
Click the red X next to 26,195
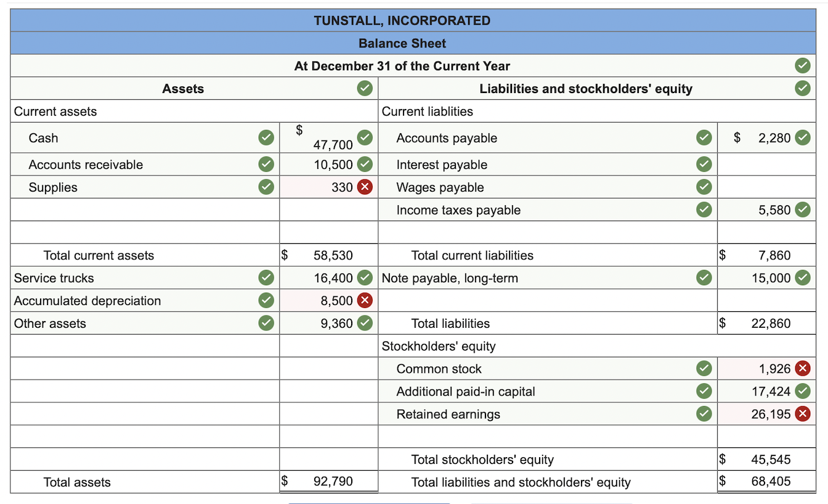[802, 414]
